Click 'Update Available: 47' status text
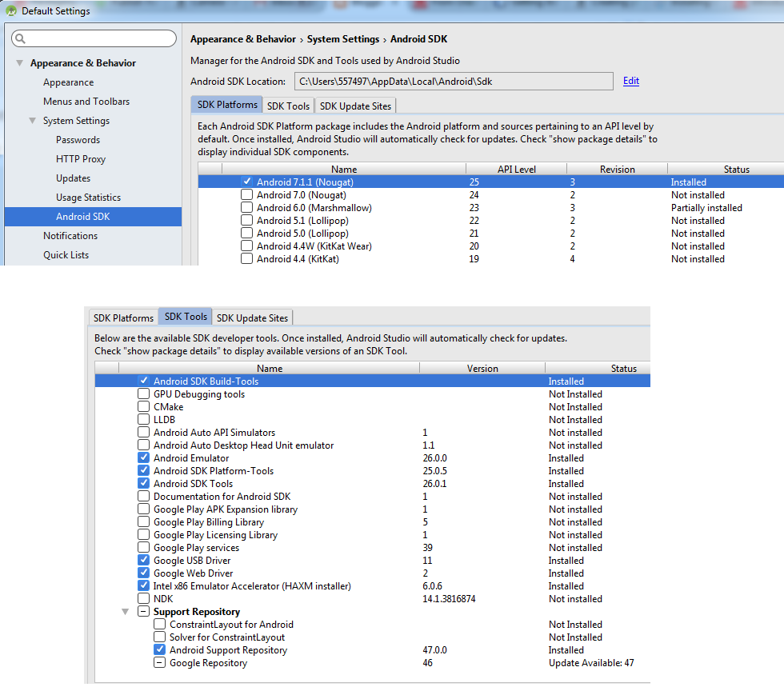This screenshot has height=699, width=784. (591, 663)
